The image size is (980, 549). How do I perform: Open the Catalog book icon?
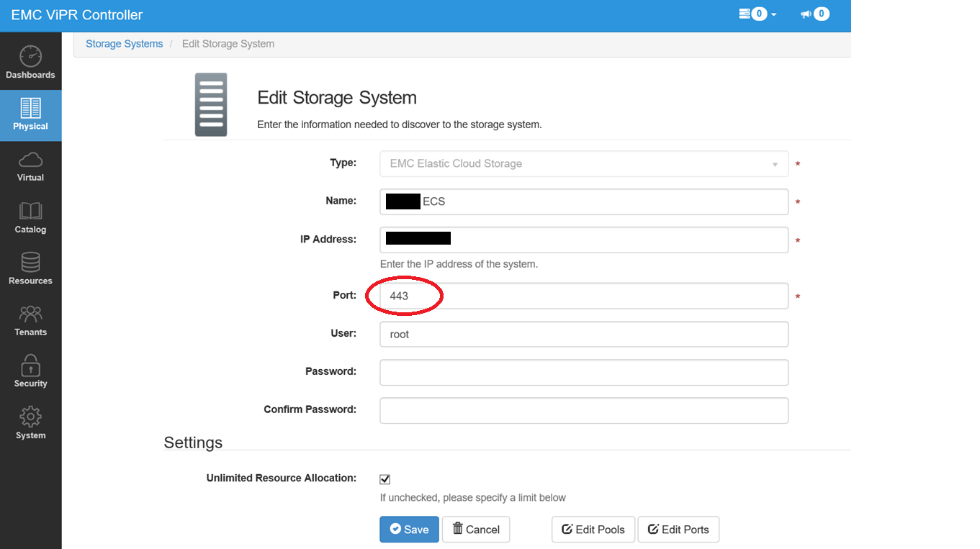tap(30, 212)
